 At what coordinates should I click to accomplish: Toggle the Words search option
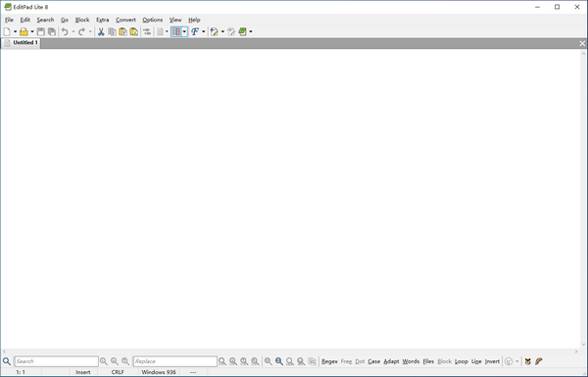point(411,361)
